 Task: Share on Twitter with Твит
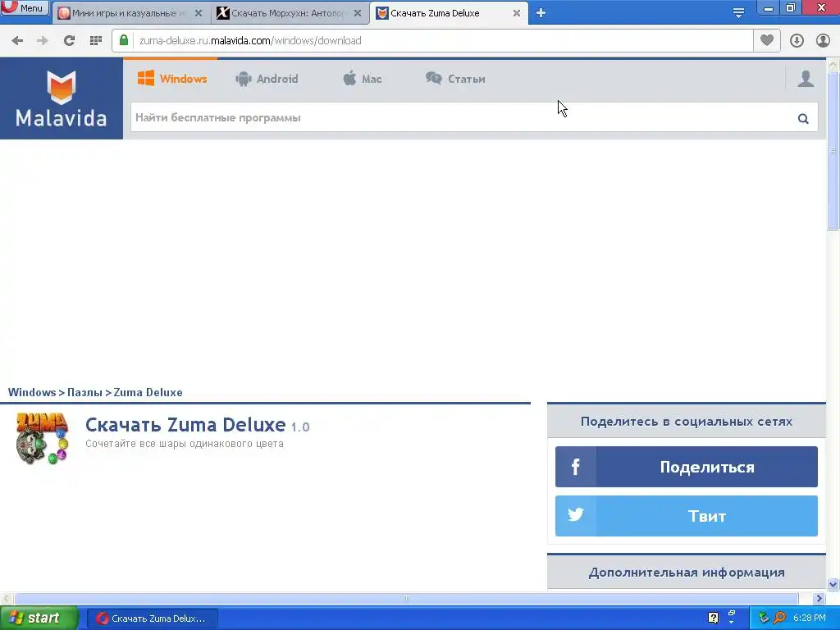[x=687, y=516]
